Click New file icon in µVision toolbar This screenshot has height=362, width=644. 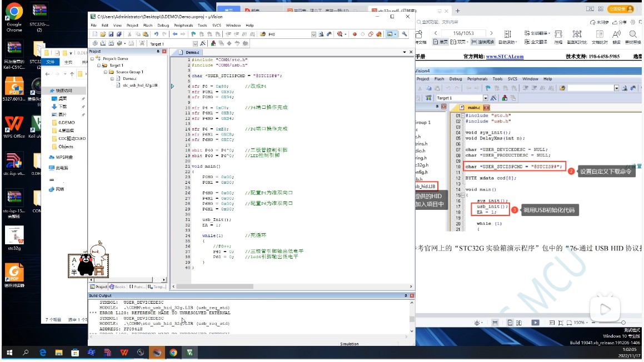(95, 34)
